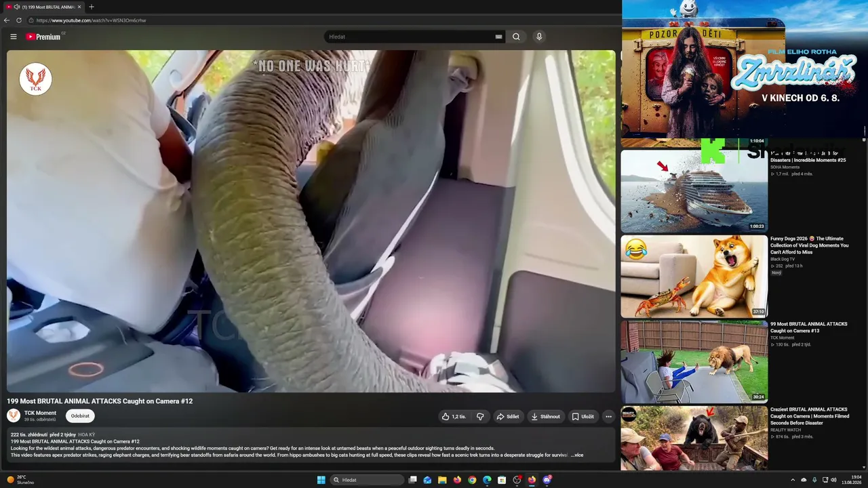Image resolution: width=868 pixels, height=488 pixels.
Task: Open the 'Funny Dogs 2026' video title
Action: [x=810, y=245]
